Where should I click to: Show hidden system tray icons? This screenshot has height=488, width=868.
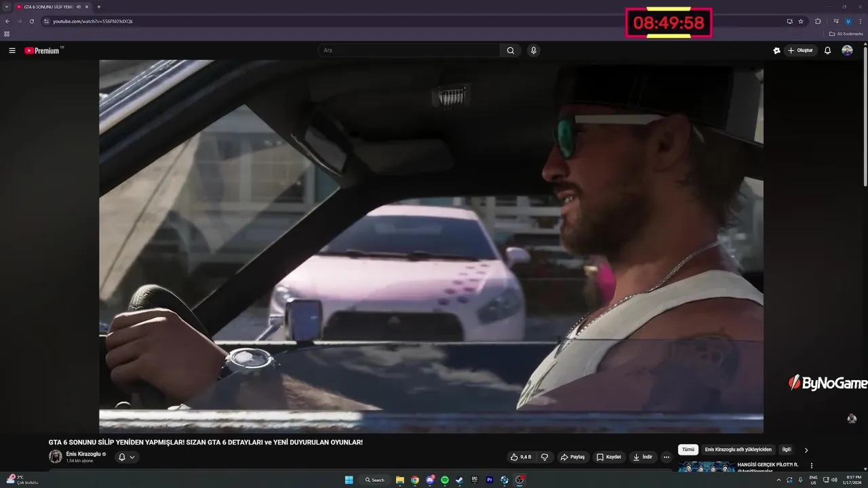778,480
